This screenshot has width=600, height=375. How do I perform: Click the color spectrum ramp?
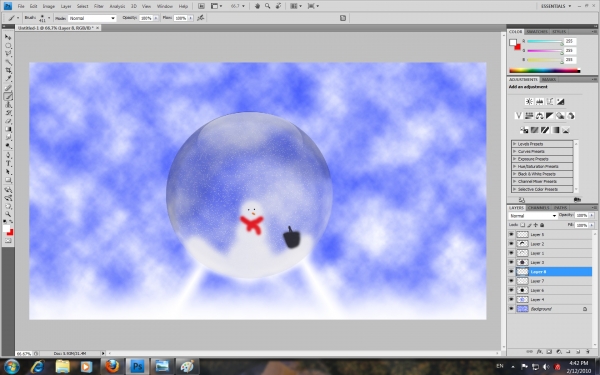(545, 70)
